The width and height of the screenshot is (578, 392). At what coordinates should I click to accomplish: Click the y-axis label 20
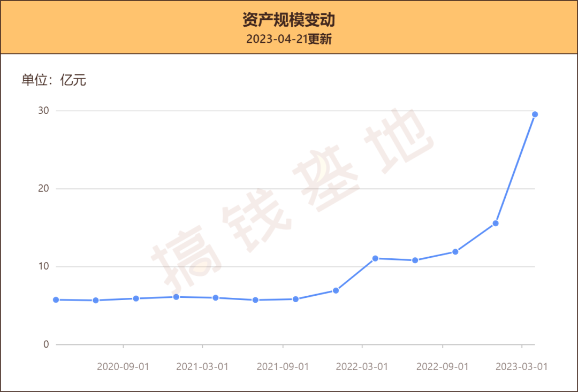(43, 189)
